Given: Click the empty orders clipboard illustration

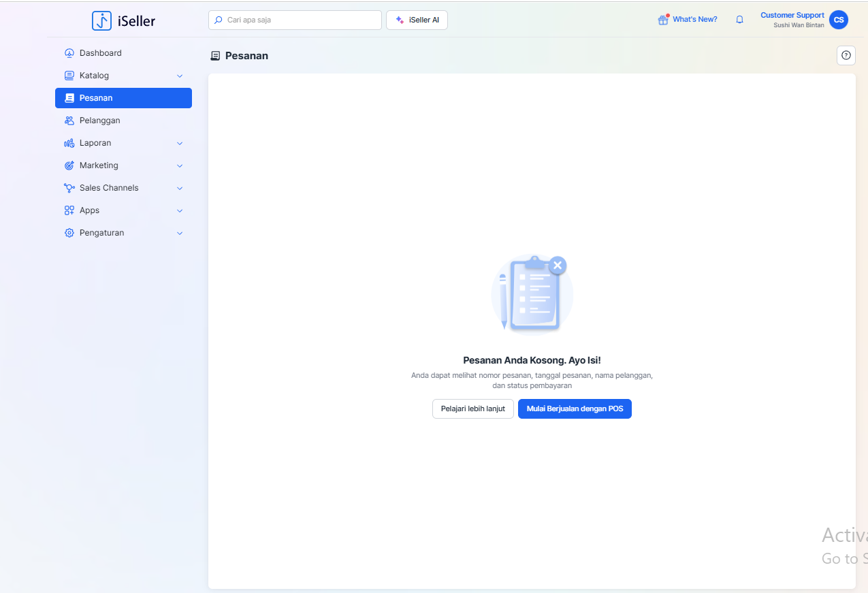Looking at the screenshot, I should click(532, 294).
